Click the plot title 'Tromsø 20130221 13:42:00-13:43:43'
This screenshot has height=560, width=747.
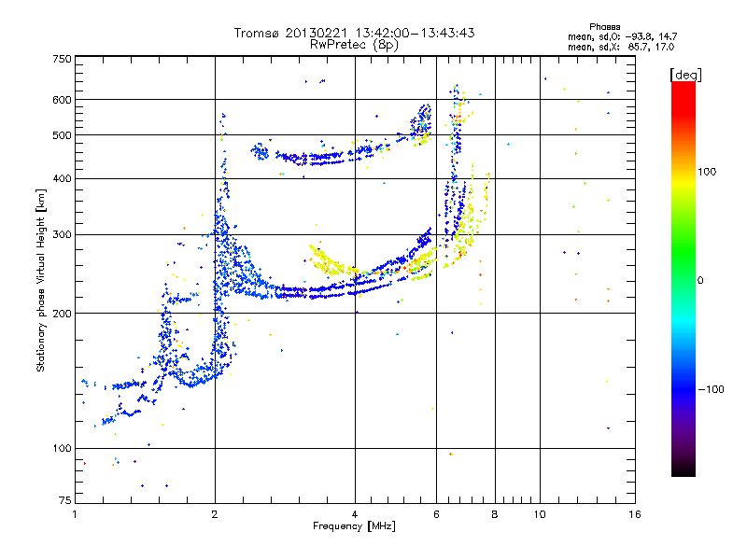click(354, 33)
